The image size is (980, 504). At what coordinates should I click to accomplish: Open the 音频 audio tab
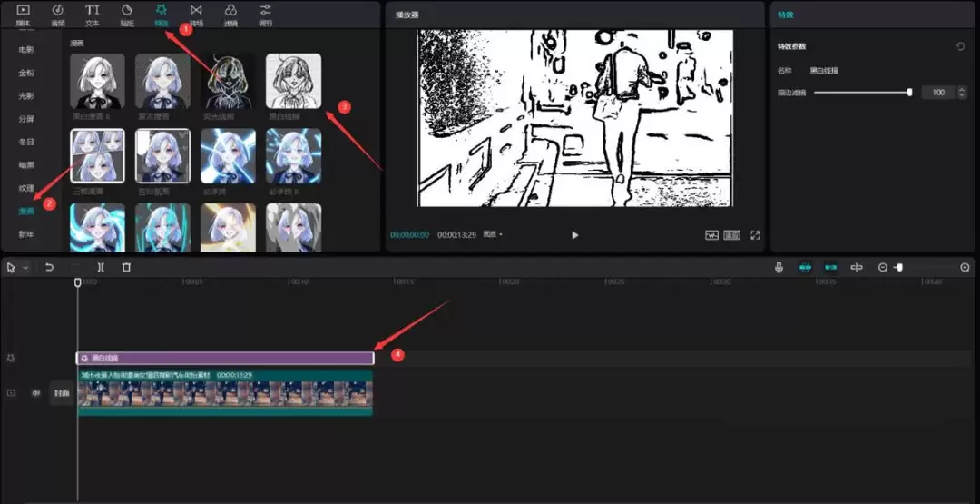click(x=57, y=15)
